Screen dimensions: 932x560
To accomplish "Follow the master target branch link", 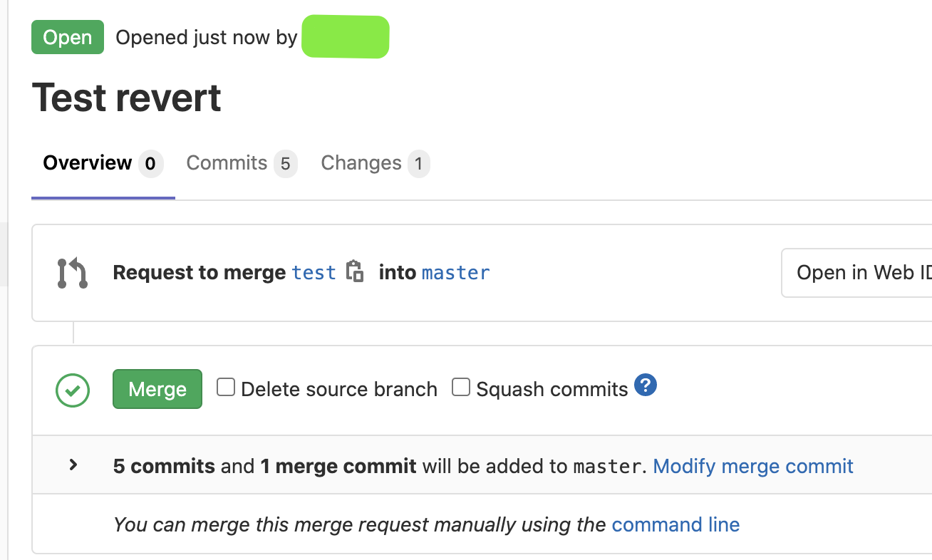I will (456, 273).
